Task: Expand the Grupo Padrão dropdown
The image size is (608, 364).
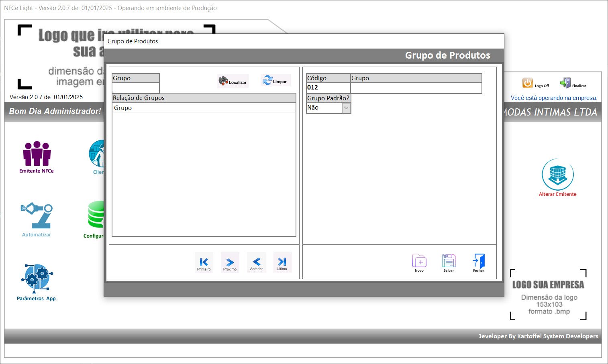Action: (346, 108)
